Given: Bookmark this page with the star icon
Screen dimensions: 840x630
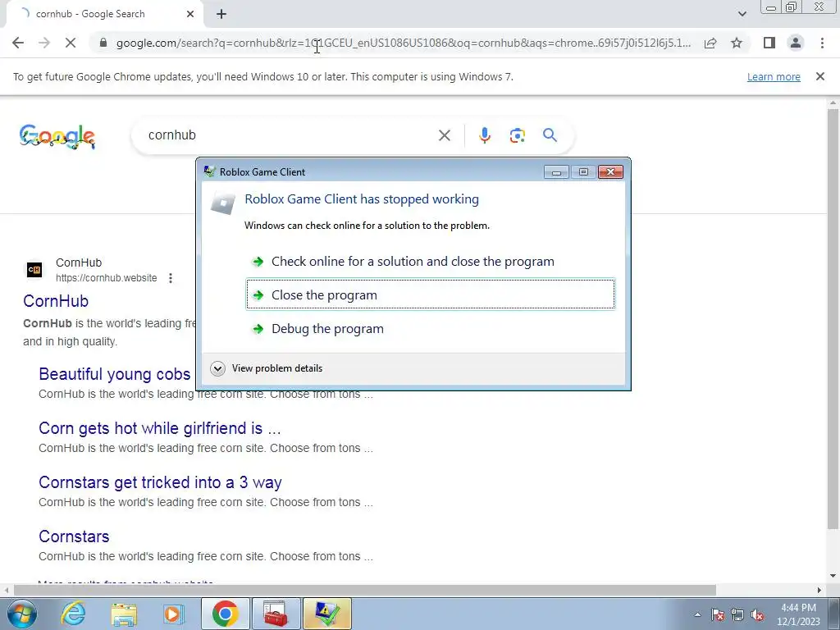Looking at the screenshot, I should pyautogui.click(x=737, y=43).
